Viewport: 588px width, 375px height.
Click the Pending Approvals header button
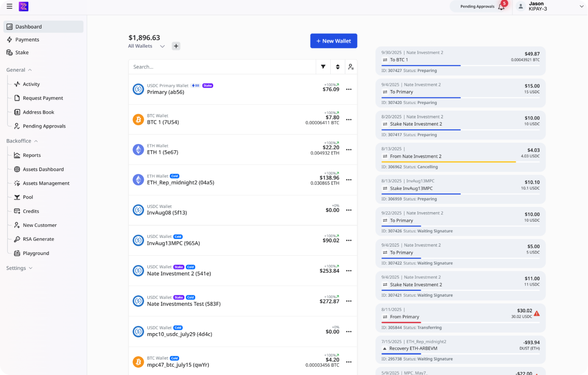coord(477,7)
